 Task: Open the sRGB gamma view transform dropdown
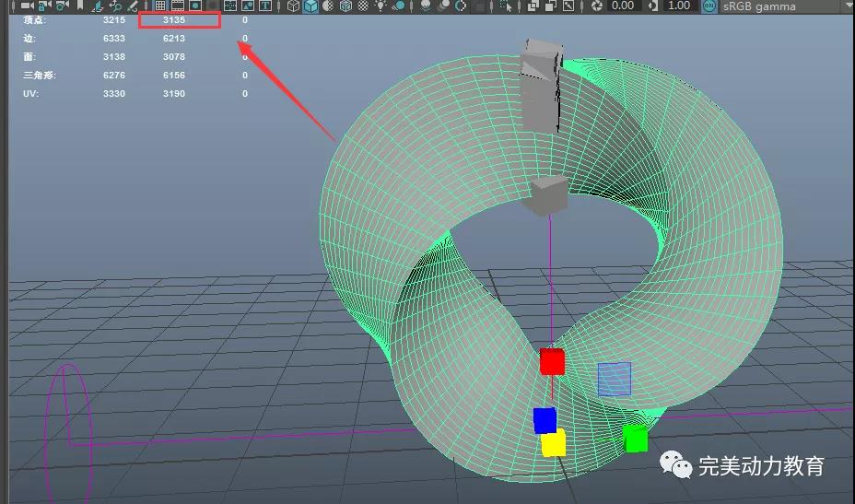760,6
